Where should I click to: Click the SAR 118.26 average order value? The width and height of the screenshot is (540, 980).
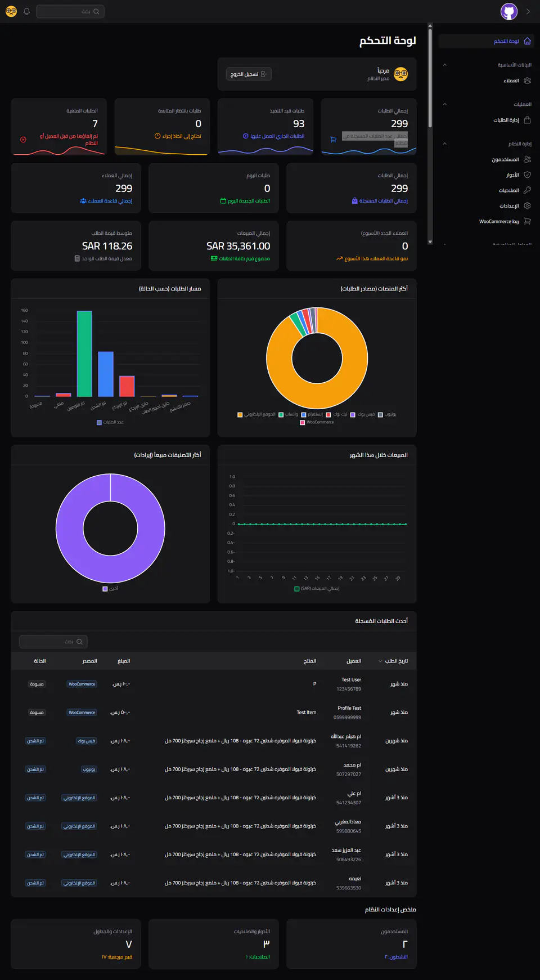point(107,246)
